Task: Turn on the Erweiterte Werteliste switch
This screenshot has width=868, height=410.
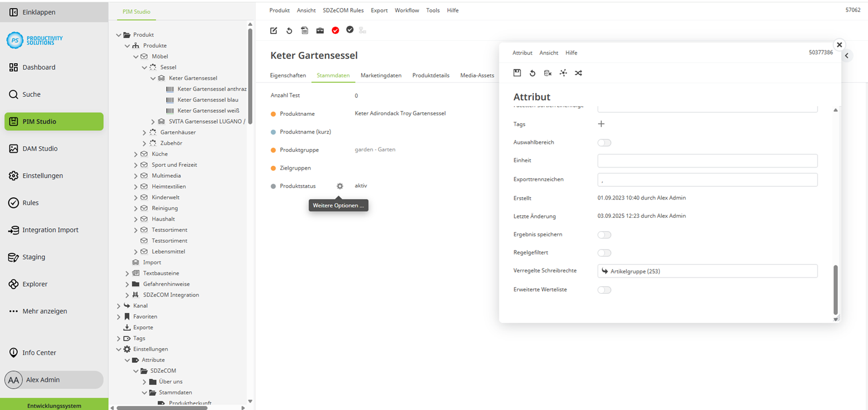Action: click(604, 290)
